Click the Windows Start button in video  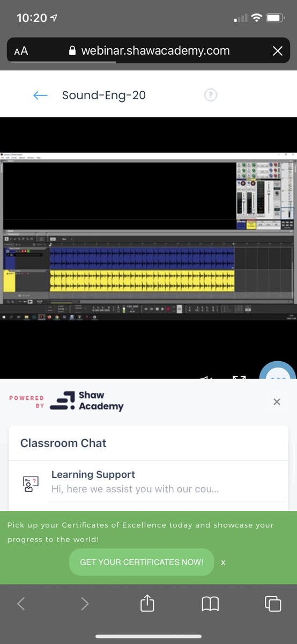pyautogui.click(x=4, y=318)
